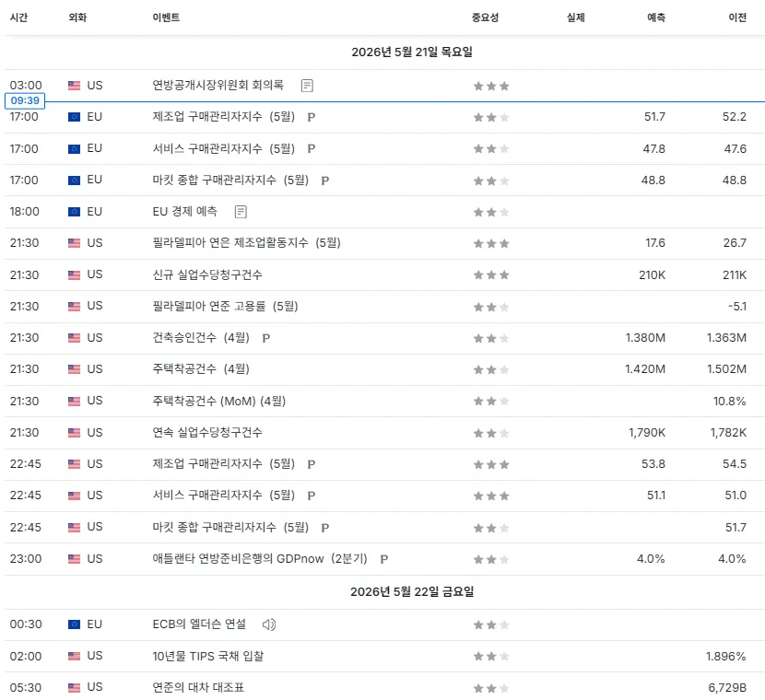
Task: Click the previous value 1.502M
Action: [x=727, y=369]
